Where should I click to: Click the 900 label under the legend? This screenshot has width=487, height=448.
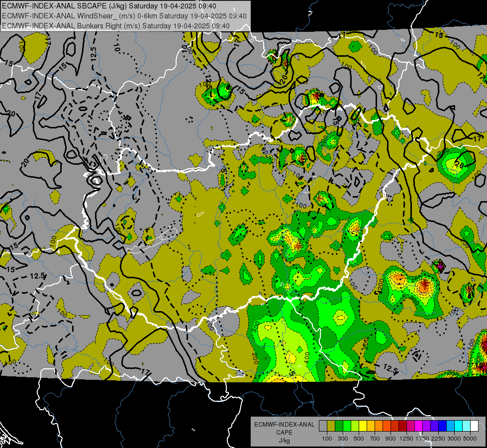coord(390,439)
